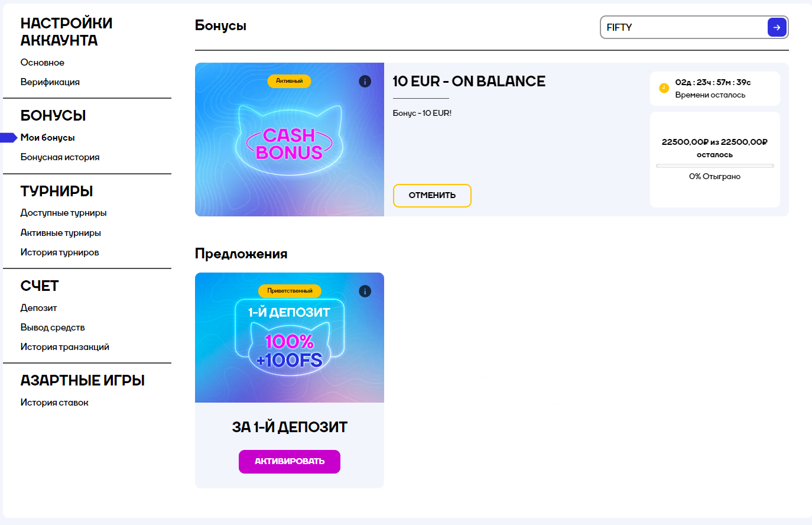Open Основное account settings
This screenshot has height=525, width=812.
coord(43,63)
